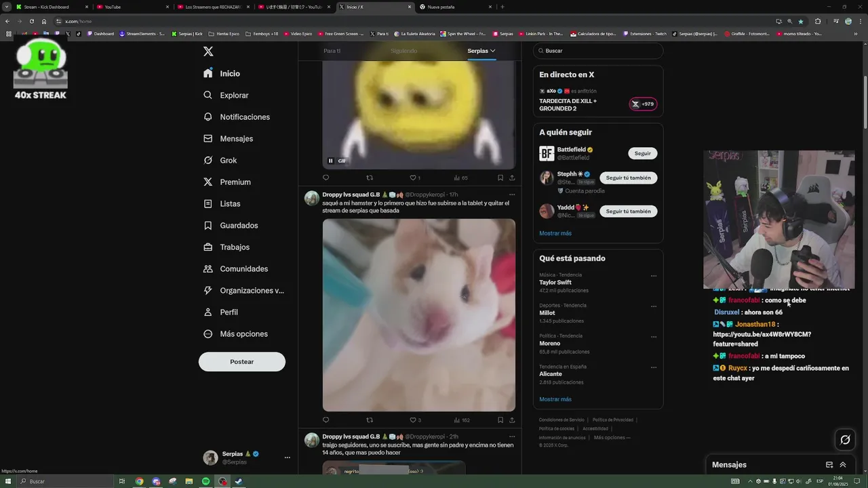Bookmark this page with the star
The image size is (868, 488).
tap(800, 21)
